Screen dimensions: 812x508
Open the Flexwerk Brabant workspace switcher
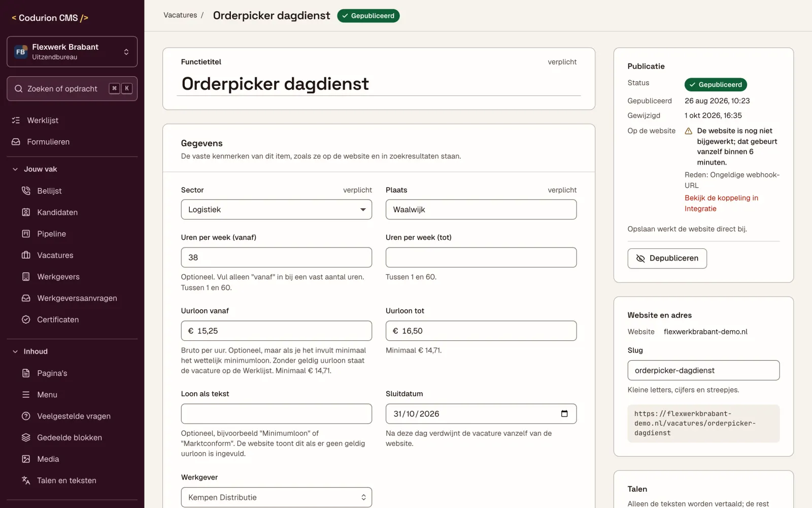(72, 51)
